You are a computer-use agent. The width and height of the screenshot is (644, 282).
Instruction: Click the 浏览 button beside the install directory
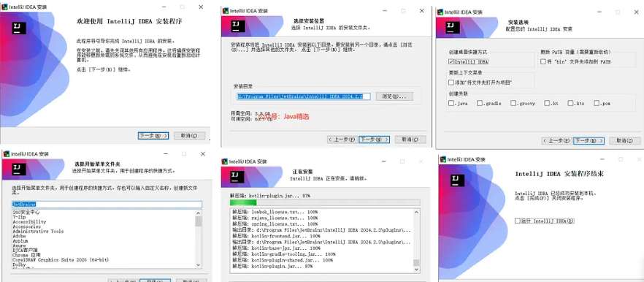(x=394, y=96)
